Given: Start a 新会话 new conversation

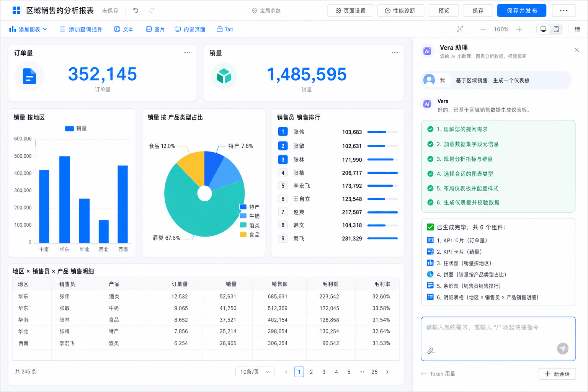Looking at the screenshot, I should (x=557, y=374).
